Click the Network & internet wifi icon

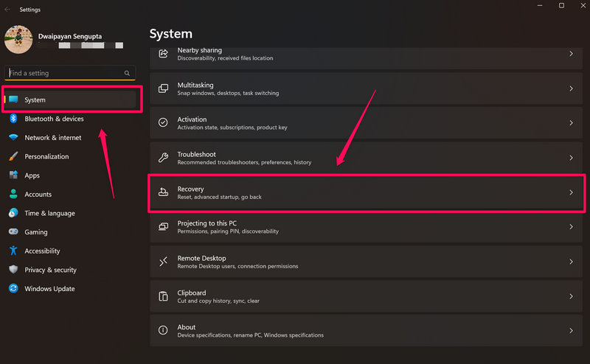(x=13, y=138)
